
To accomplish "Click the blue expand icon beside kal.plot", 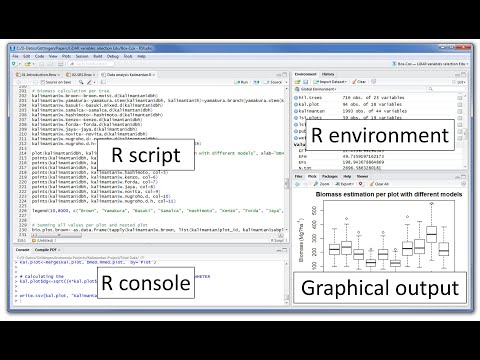I will pyautogui.click(x=296, y=104).
